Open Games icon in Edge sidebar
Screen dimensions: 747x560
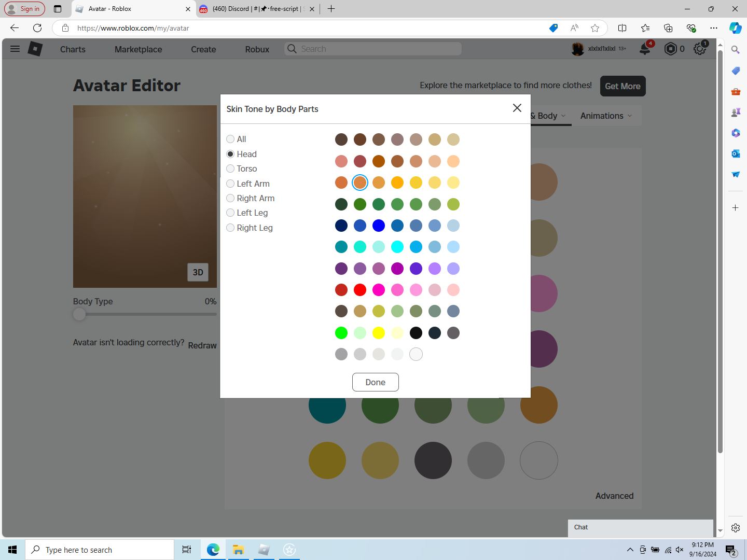pyautogui.click(x=736, y=113)
